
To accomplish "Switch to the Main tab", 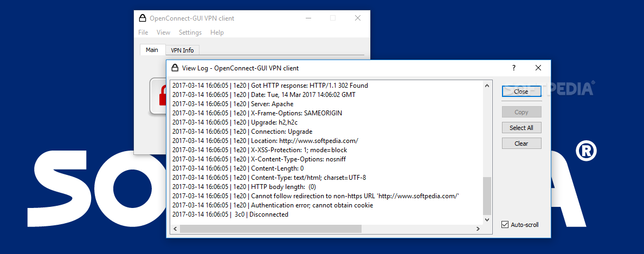I will point(152,50).
